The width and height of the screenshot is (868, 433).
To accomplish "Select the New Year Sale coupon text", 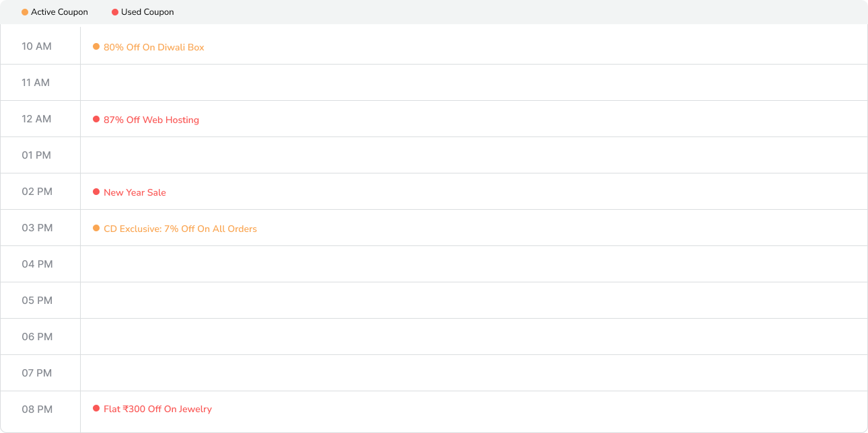I will click(x=135, y=192).
